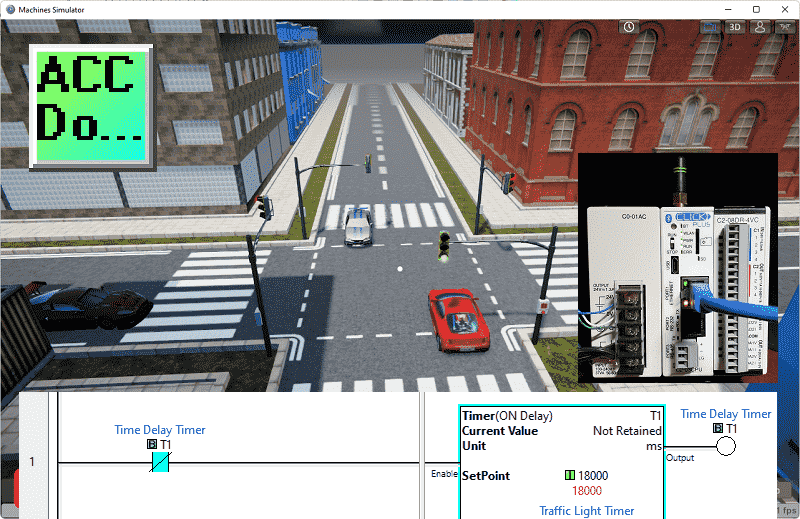This screenshot has width=800, height=519.
Task: Click the 'ms' unit value
Action: [x=654, y=447]
